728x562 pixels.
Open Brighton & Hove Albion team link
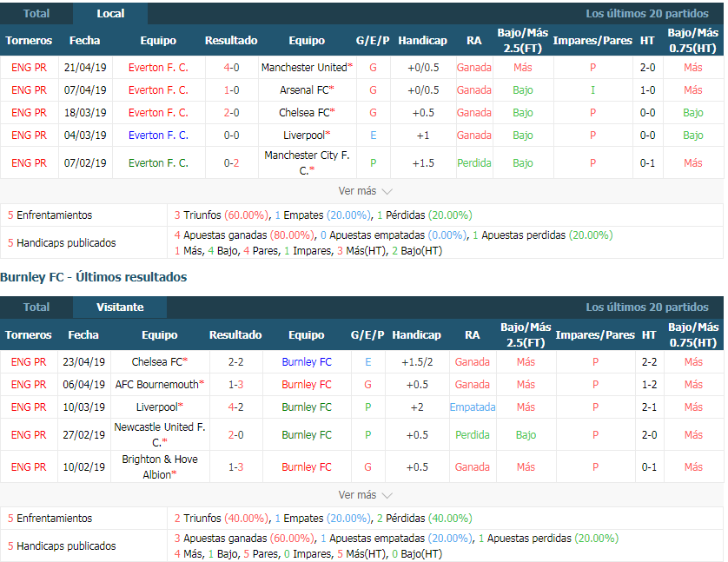coord(160,466)
